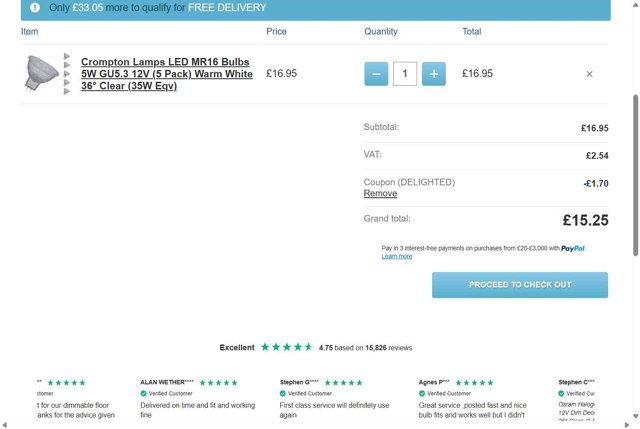
Task: Click the verified check icon under Agnes P
Action: tap(422, 393)
